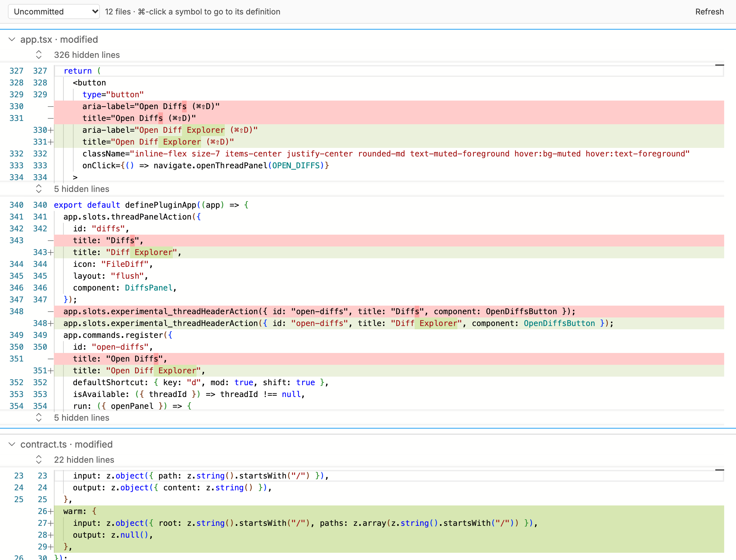The image size is (736, 560).
Task: Expand the 22 hidden lines in contract.ts
Action: point(39,459)
